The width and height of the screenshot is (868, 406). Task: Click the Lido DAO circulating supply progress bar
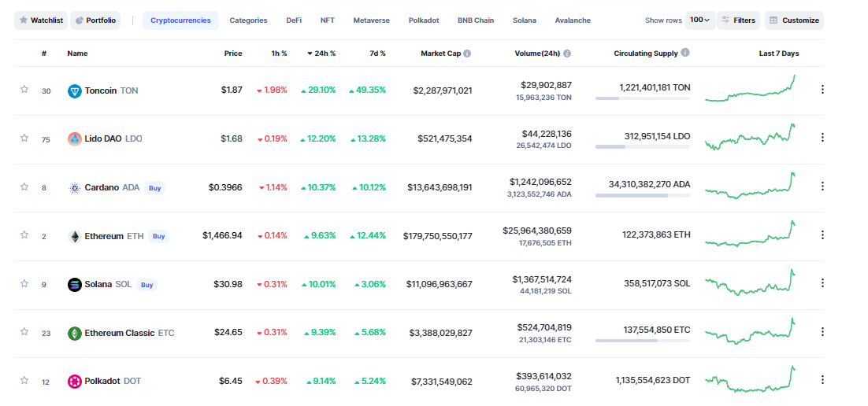(x=643, y=147)
